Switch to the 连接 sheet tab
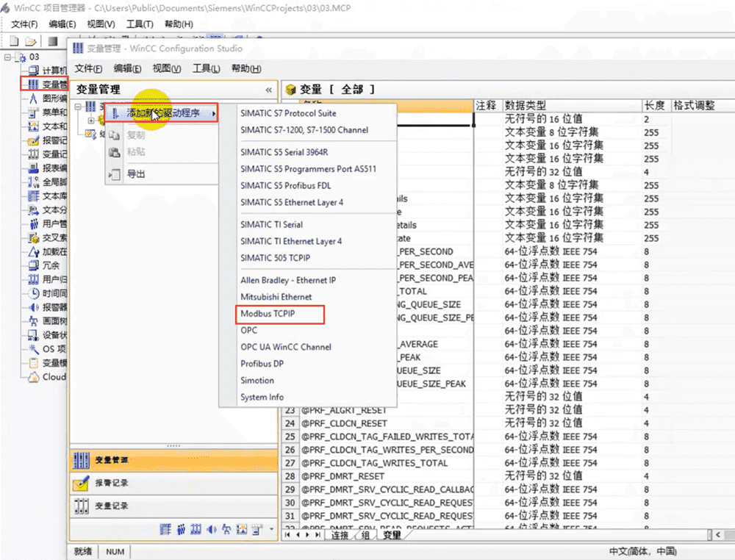 340,535
